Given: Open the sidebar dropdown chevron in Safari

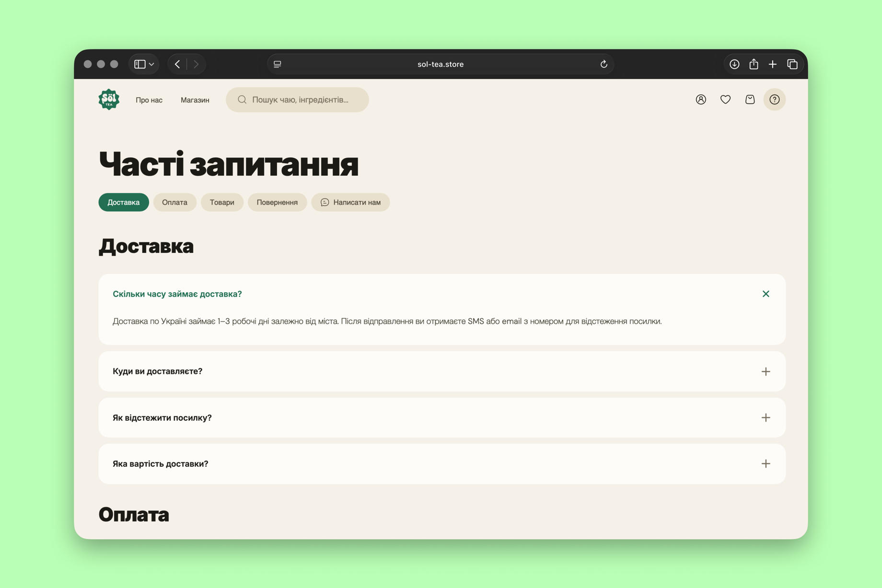Looking at the screenshot, I should pyautogui.click(x=151, y=64).
